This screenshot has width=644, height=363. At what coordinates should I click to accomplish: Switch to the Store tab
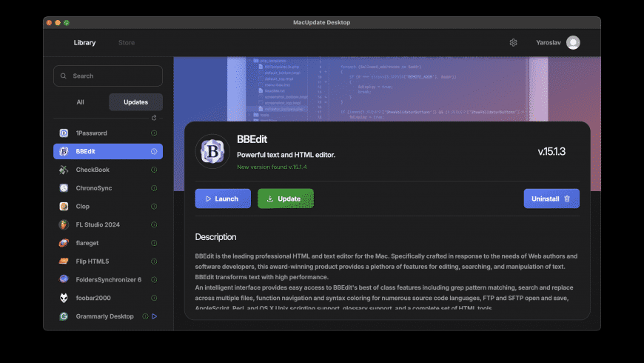(127, 42)
